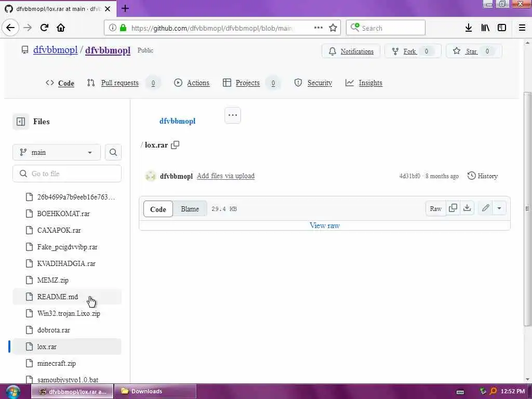The height and width of the screenshot is (399, 532).
Task: Open the page actions three-dot menu in the address bar
Action: (318, 28)
